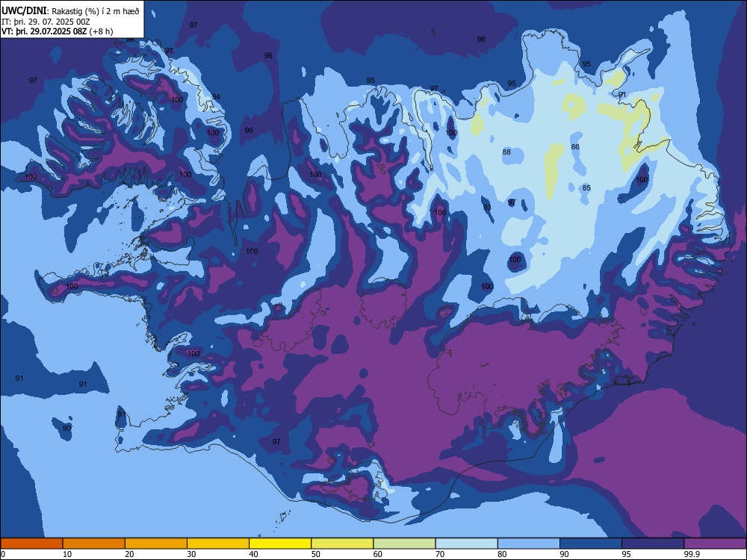The image size is (747, 560).
Task: Click the "86" humidity value on the map
Action: [x=575, y=146]
